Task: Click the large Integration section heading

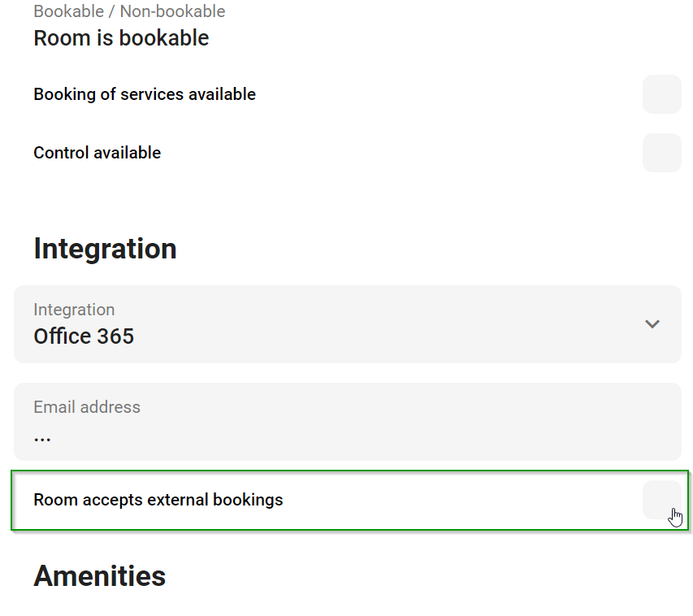Action: tap(105, 249)
